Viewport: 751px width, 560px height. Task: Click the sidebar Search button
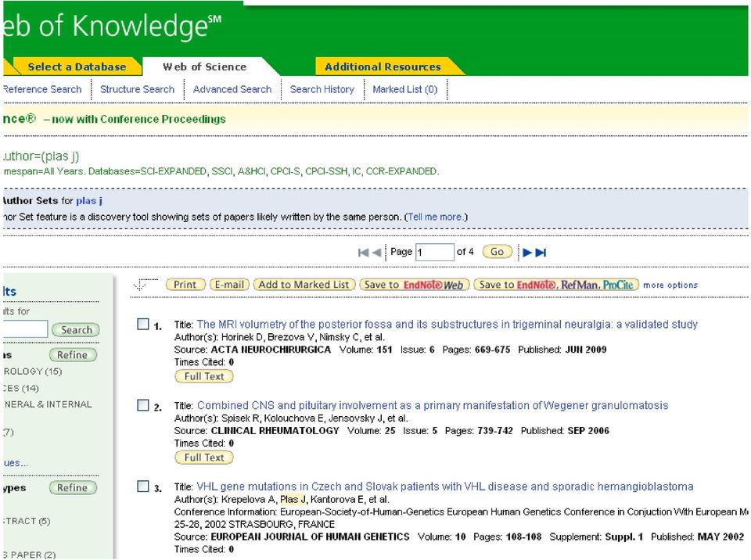(76, 329)
